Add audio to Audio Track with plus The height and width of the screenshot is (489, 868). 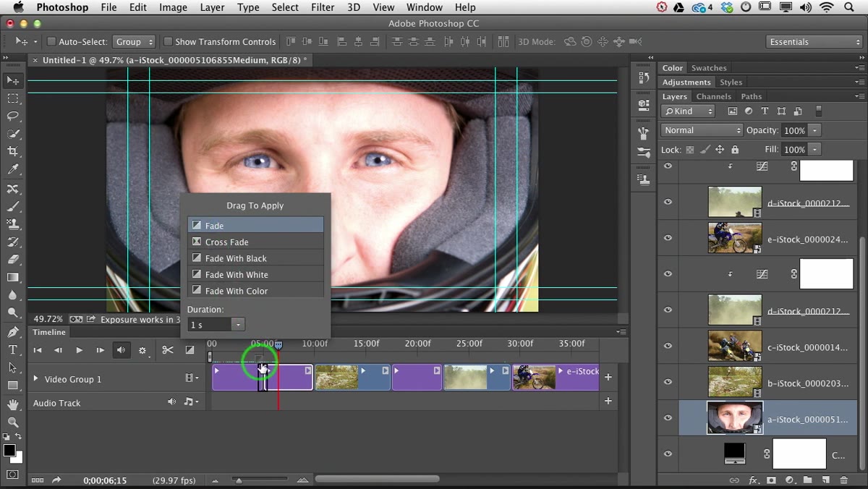(x=608, y=401)
